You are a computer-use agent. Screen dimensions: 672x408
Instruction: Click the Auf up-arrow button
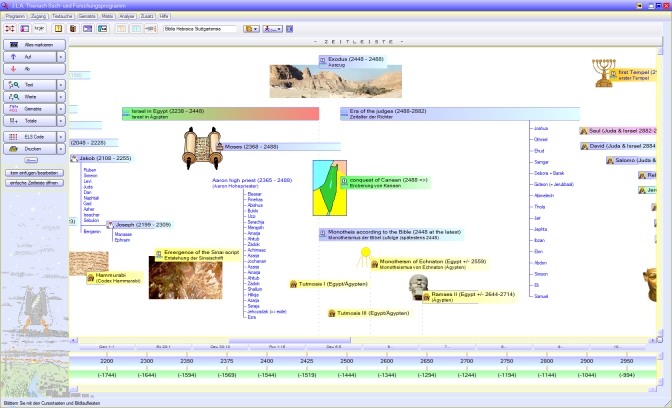click(x=30, y=57)
